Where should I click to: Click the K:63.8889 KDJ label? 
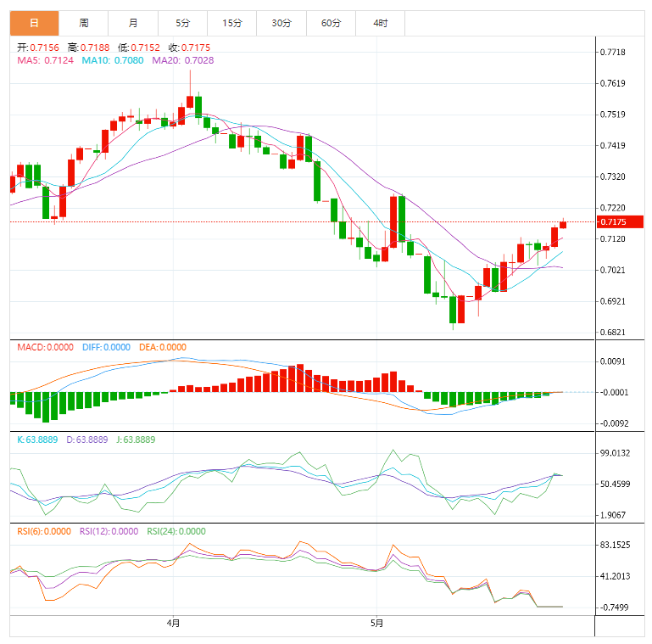tap(37, 440)
